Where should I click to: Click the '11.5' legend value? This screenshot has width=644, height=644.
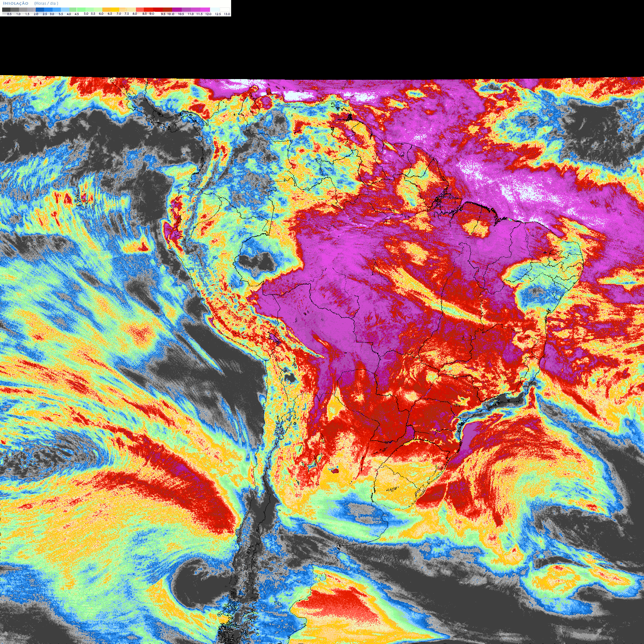(199, 14)
